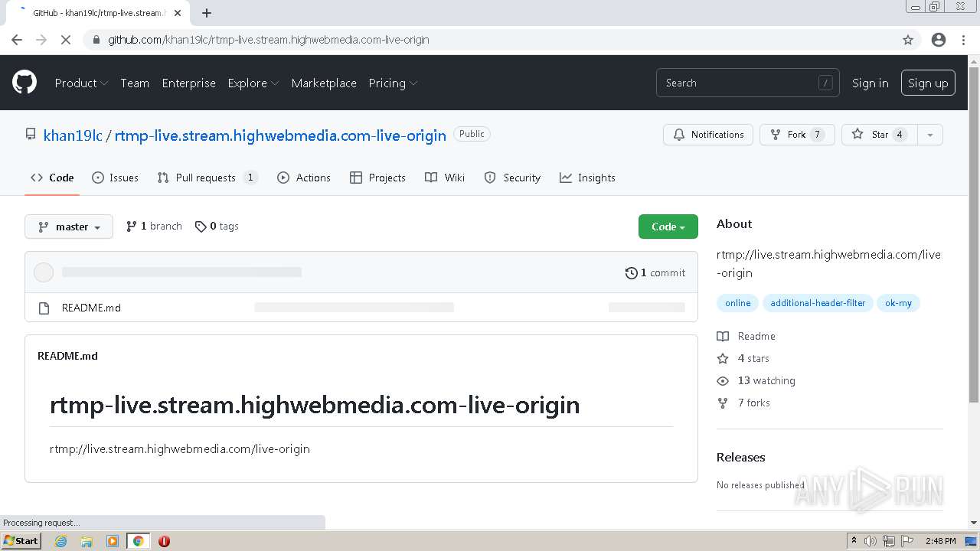Star the repository
The image size is (980, 551).
pyautogui.click(x=879, y=135)
